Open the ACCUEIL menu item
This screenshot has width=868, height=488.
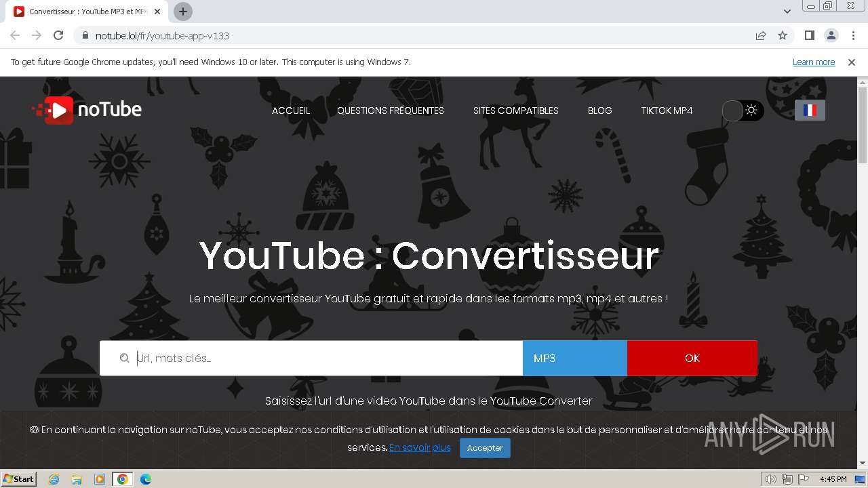(x=291, y=110)
